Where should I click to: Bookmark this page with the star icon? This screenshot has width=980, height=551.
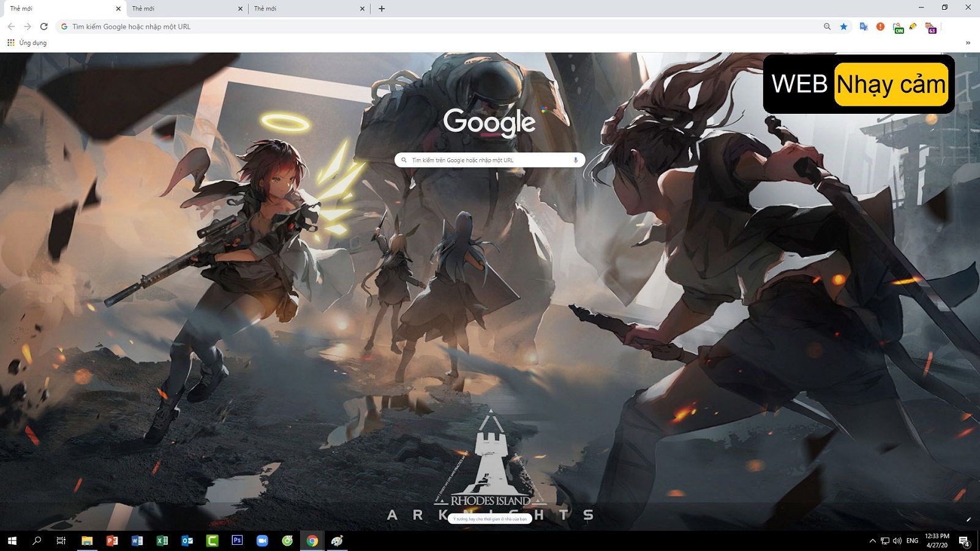(x=844, y=26)
